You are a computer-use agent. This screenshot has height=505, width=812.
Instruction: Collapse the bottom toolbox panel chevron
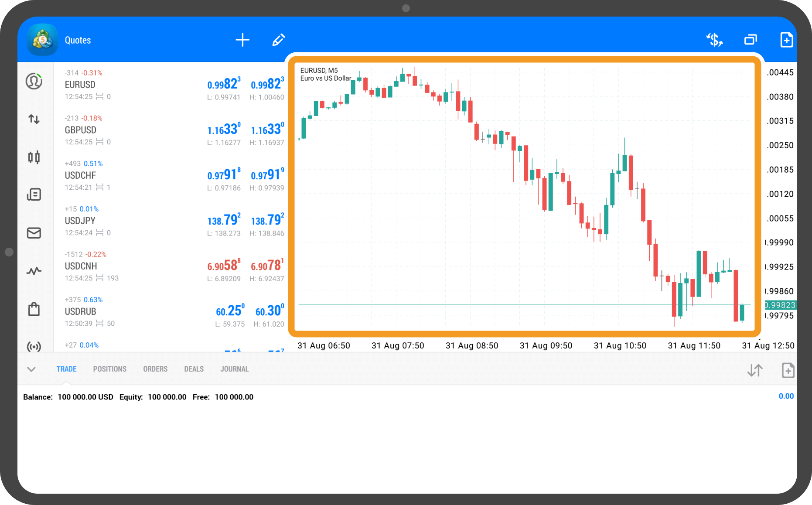31,369
